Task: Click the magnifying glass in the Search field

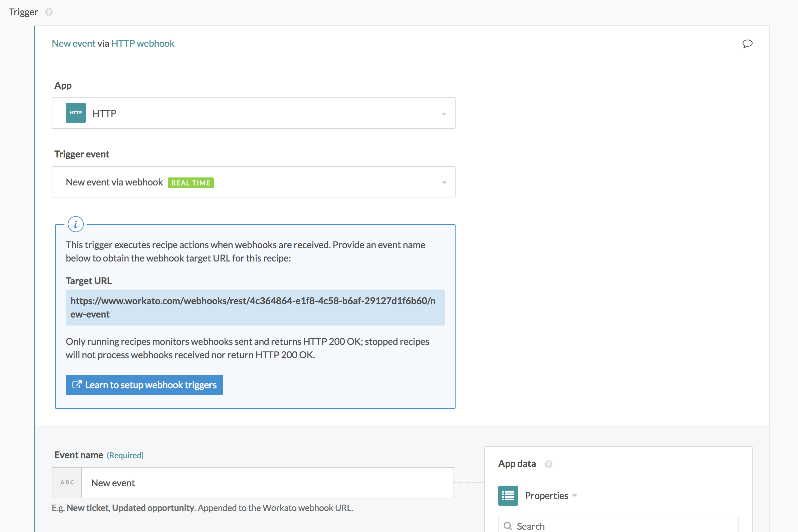Action: (508, 526)
